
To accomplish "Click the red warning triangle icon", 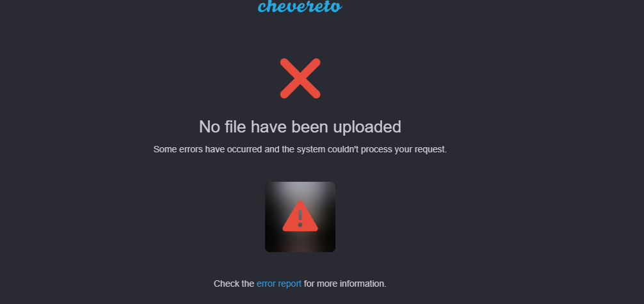I will [x=300, y=216].
